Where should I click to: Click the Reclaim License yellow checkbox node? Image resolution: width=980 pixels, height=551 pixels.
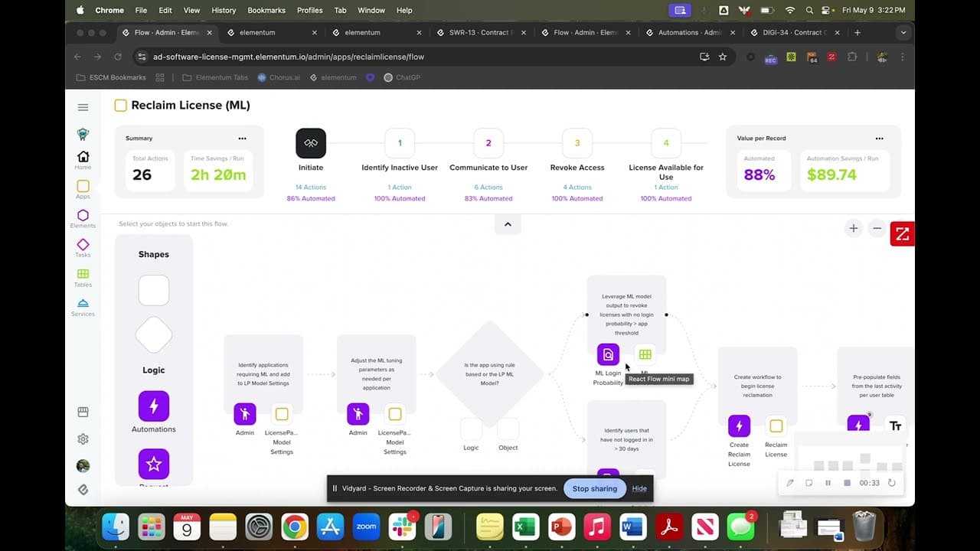(776, 426)
